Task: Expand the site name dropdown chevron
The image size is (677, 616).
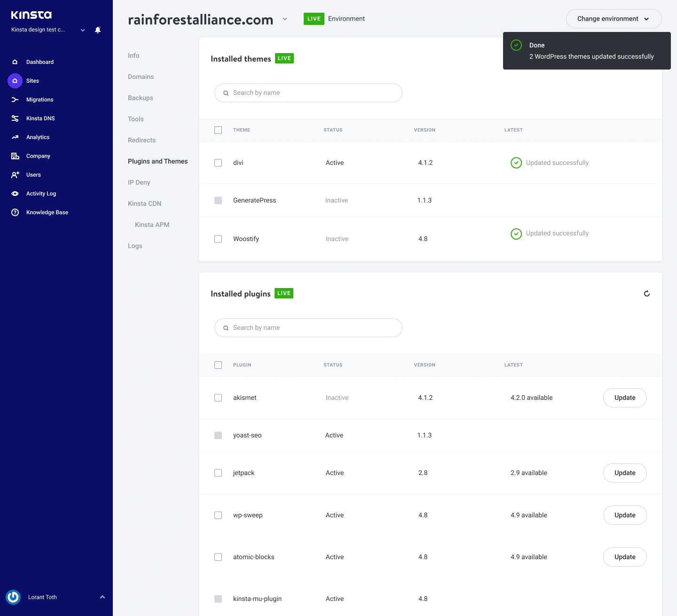Action: point(285,19)
